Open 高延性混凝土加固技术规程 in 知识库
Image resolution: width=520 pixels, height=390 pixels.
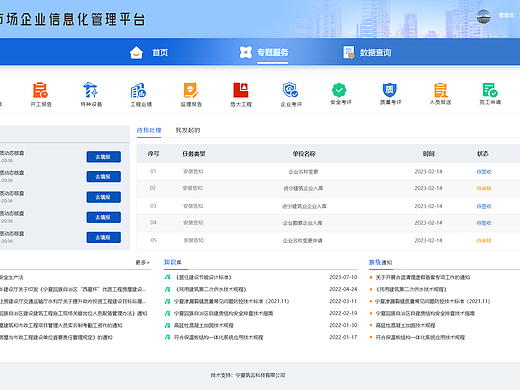[204, 325]
